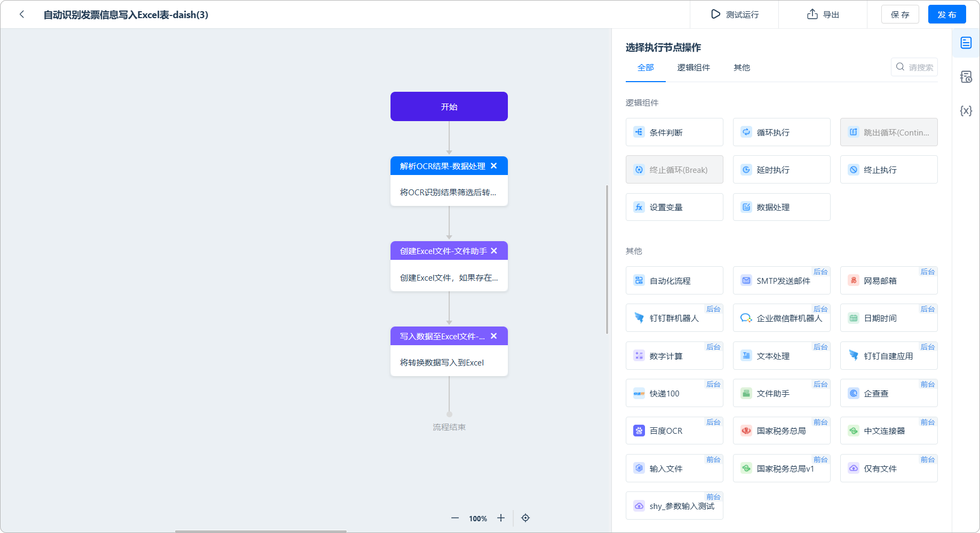This screenshot has height=533, width=980.
Task: Choose the 快递100 connector
Action: point(674,393)
